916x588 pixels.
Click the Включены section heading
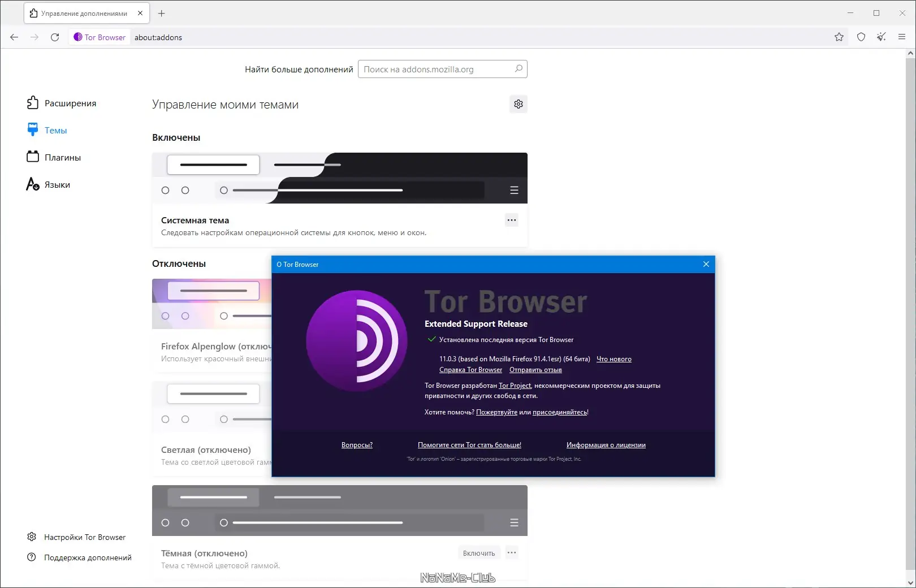click(x=176, y=137)
